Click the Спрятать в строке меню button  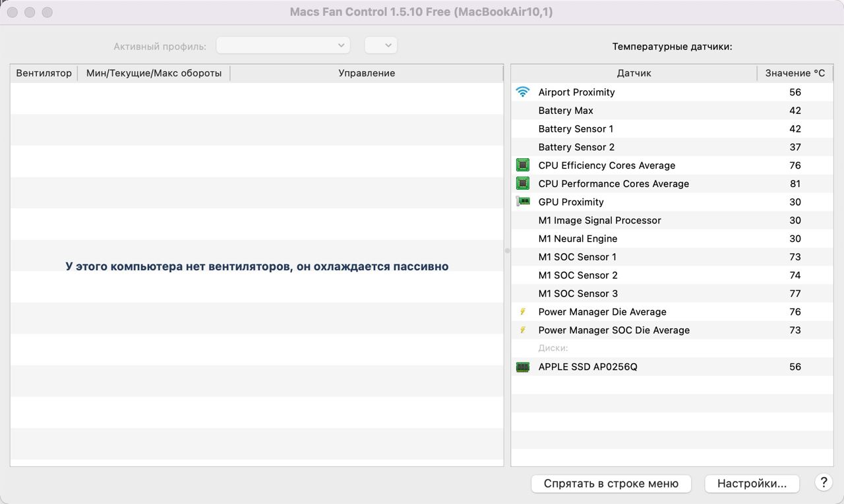pyautogui.click(x=611, y=484)
